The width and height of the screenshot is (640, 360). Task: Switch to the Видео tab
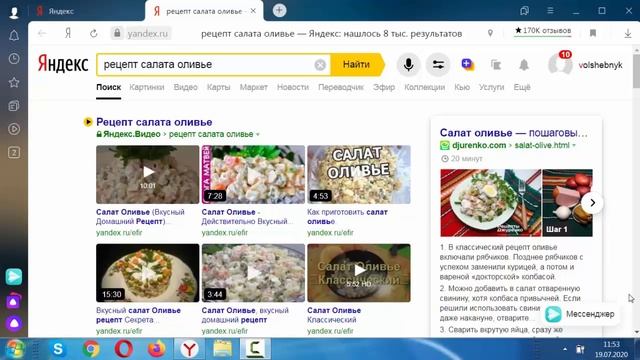pos(185,87)
